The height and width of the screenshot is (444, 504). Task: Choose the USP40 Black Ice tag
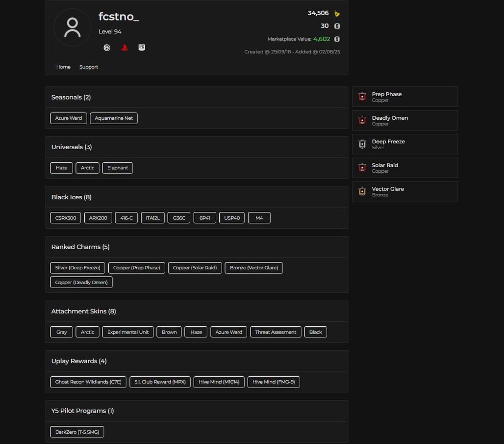point(232,218)
